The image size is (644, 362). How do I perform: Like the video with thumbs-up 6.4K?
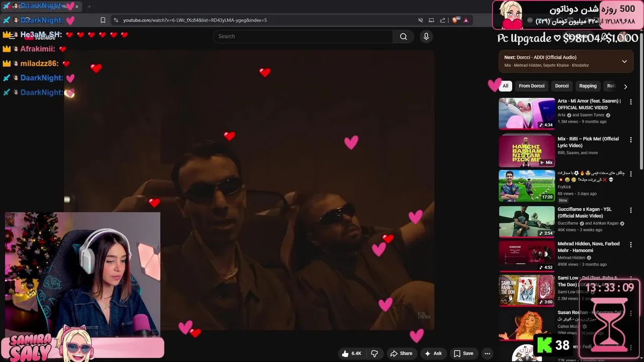(351, 353)
